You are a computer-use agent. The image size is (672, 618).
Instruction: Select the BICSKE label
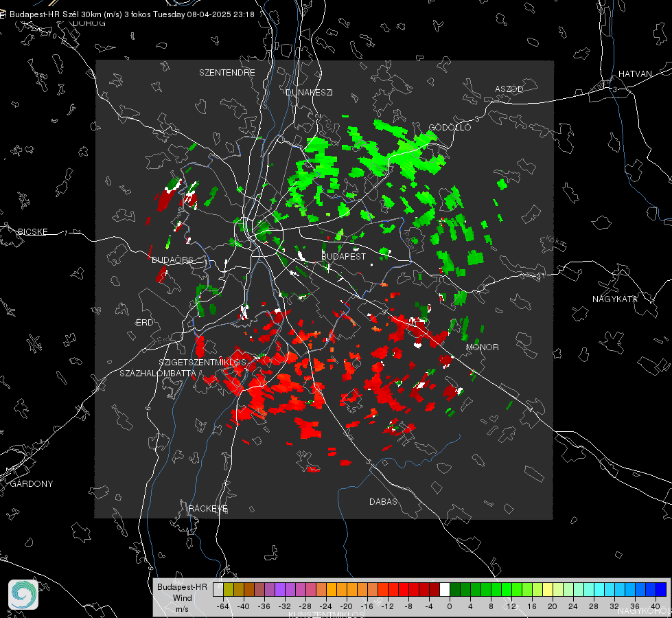[33, 231]
